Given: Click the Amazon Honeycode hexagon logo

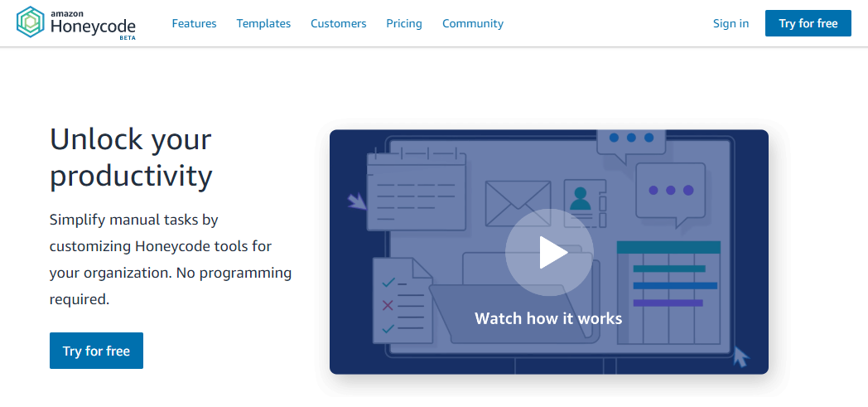Looking at the screenshot, I should (x=31, y=22).
